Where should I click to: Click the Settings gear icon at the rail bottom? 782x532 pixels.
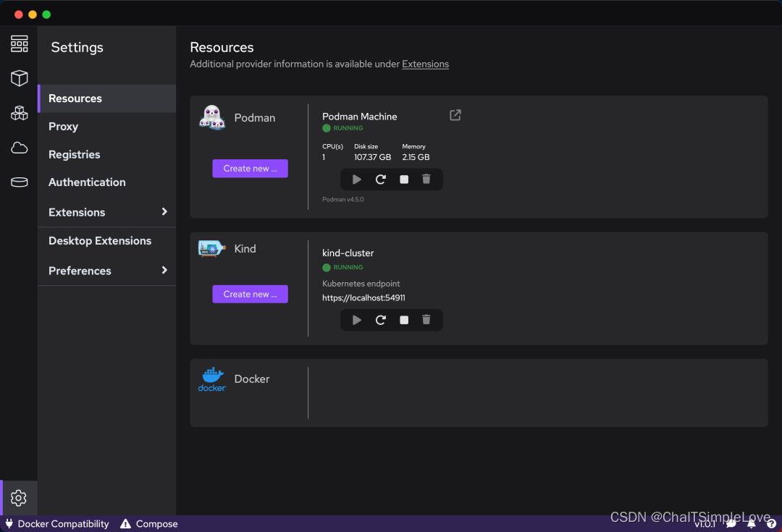[x=18, y=497]
